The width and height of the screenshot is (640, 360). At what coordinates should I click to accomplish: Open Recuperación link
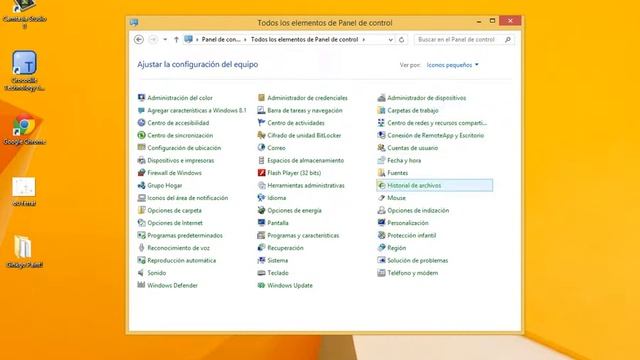[285, 248]
